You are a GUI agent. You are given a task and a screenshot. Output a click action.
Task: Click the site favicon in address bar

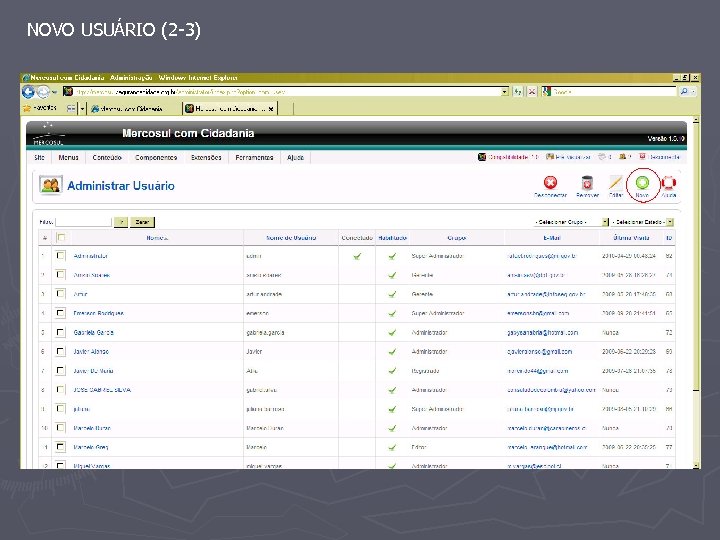click(x=68, y=92)
